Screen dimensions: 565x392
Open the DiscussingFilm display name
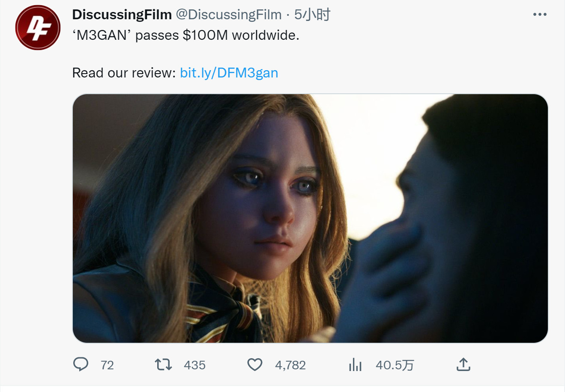point(122,15)
